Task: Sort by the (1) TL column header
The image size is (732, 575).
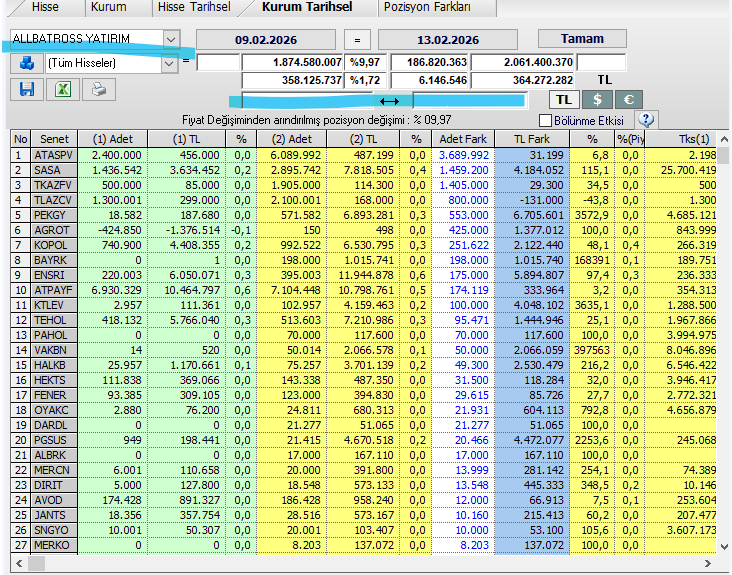Action: pos(186,139)
